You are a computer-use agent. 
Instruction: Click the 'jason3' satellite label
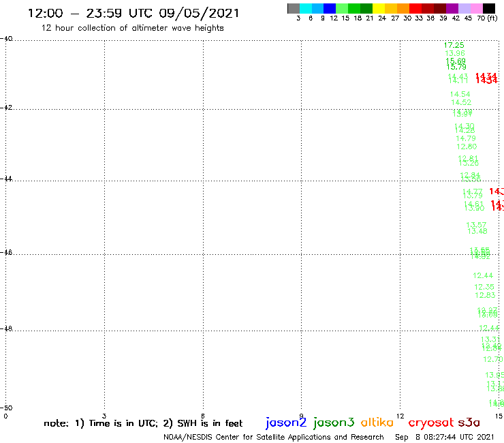point(334,423)
